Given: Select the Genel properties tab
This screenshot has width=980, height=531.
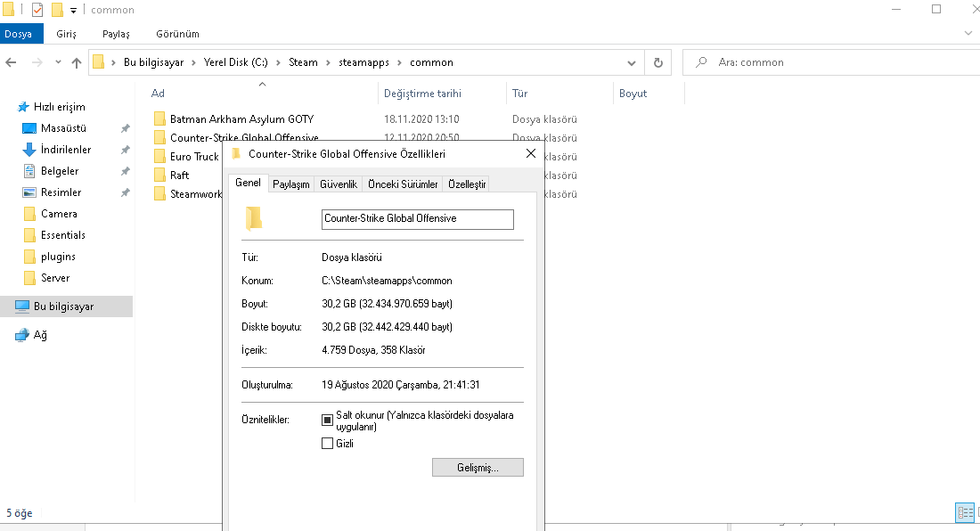Looking at the screenshot, I should point(248,183).
